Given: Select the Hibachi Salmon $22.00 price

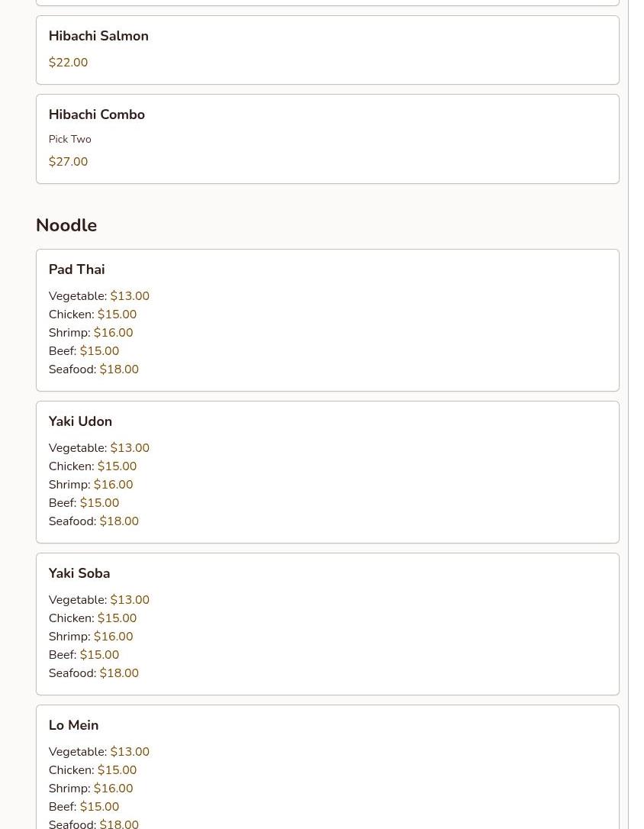Looking at the screenshot, I should (x=68, y=63).
